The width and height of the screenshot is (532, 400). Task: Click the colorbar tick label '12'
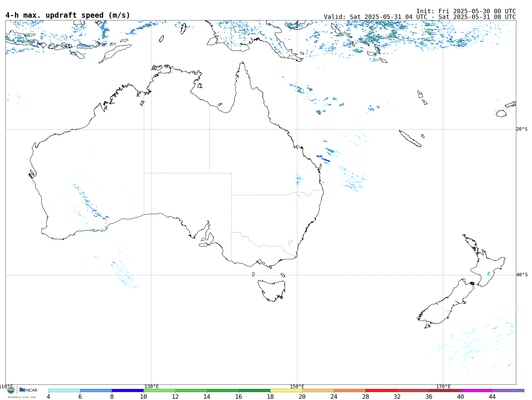tap(175, 397)
